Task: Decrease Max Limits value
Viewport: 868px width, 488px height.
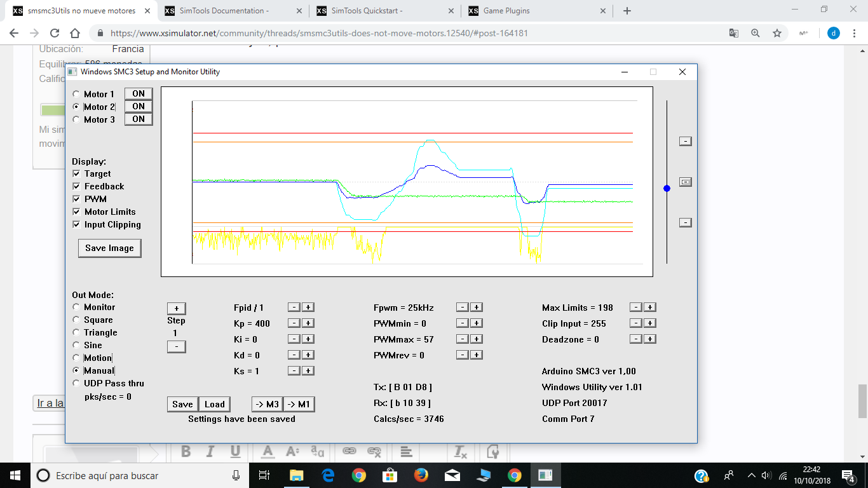Action: pos(635,307)
